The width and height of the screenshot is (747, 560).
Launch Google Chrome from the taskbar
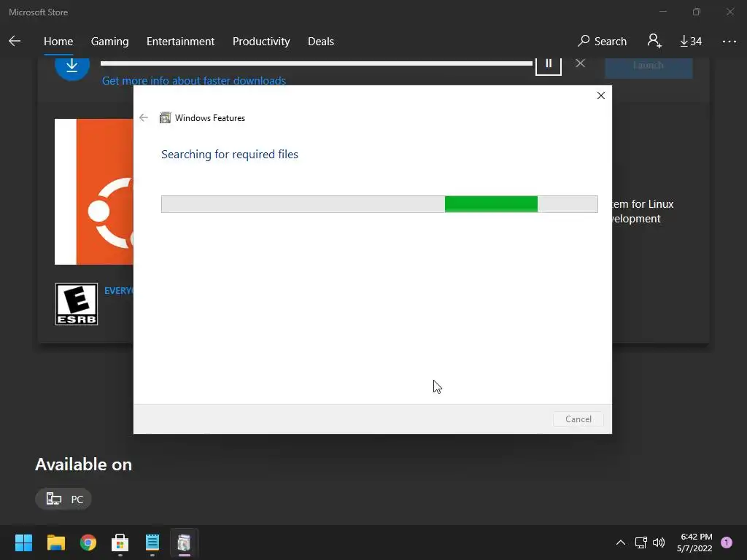[88, 542]
